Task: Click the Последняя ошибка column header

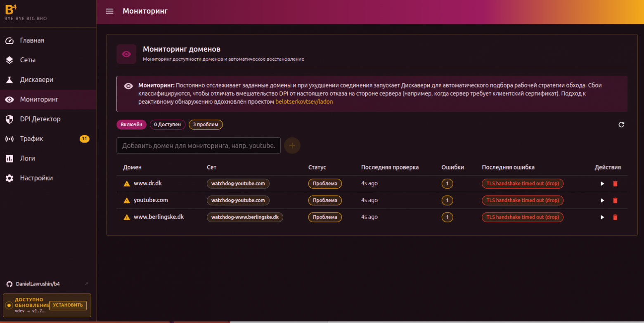Action: coord(508,167)
